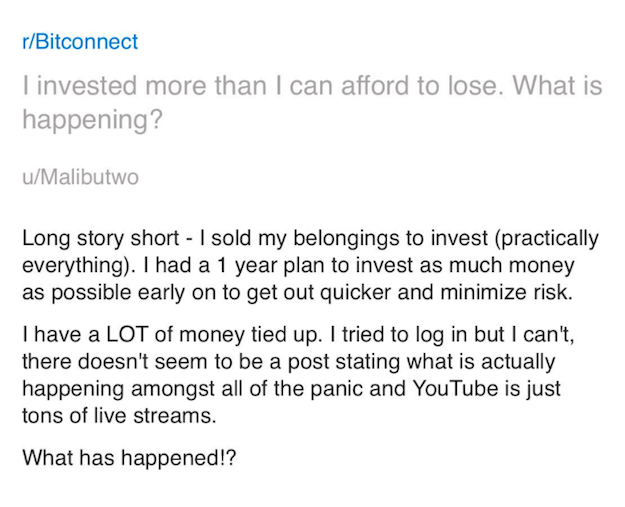Click the word "afford" in the title
Screen dimensions: 625x507
point(375,85)
